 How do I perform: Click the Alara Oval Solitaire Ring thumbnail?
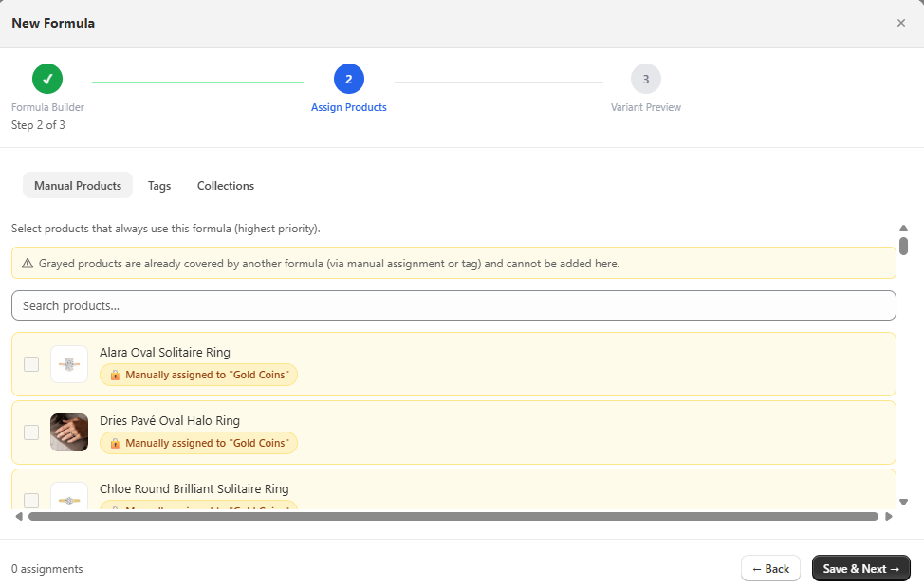click(69, 364)
